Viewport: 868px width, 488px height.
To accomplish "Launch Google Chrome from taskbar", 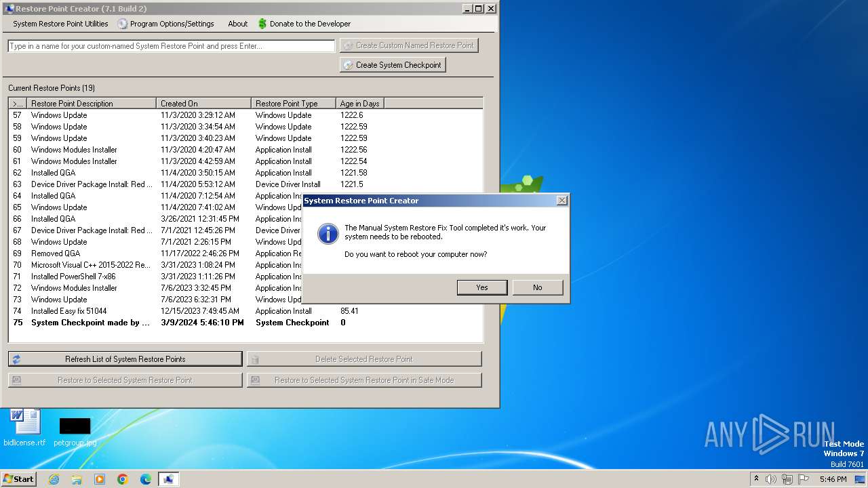I will click(123, 479).
